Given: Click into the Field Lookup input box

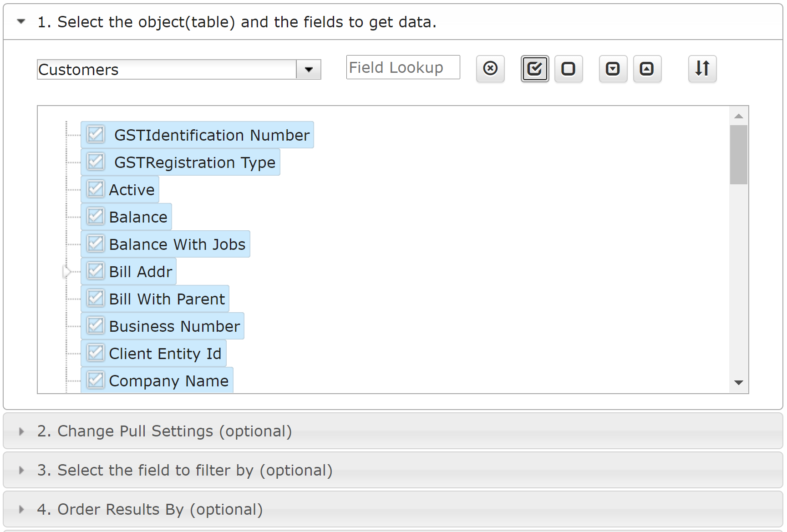Looking at the screenshot, I should tap(402, 67).
